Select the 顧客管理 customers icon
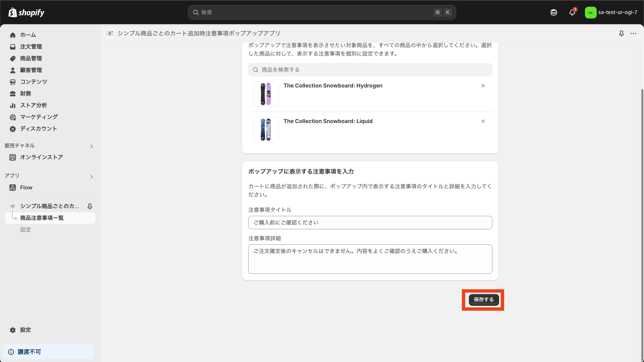 click(31, 70)
